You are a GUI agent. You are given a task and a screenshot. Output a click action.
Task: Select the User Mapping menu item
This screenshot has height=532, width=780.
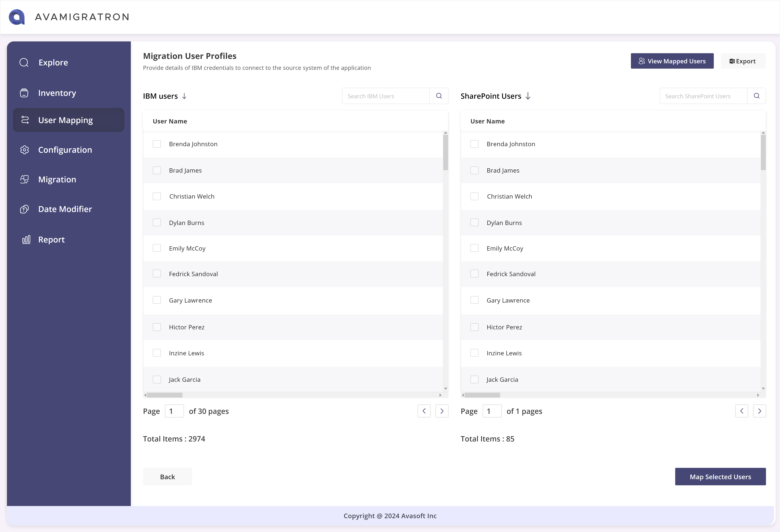coord(69,120)
